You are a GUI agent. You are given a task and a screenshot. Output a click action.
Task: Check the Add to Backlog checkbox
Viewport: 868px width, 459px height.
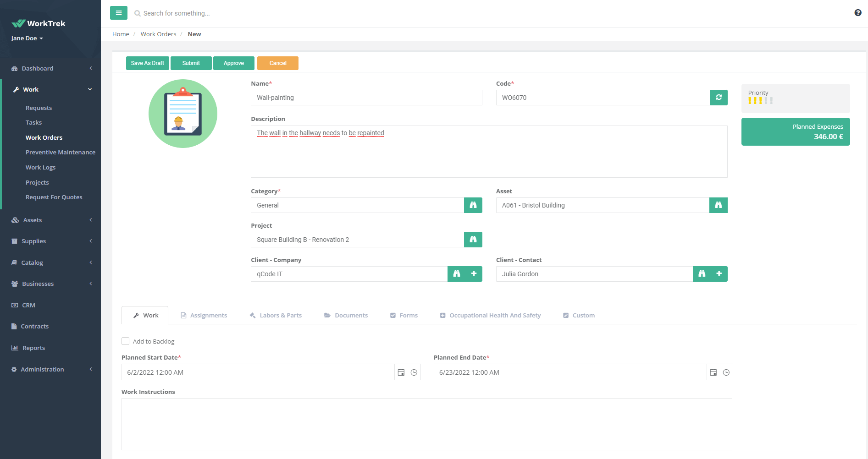click(x=125, y=341)
